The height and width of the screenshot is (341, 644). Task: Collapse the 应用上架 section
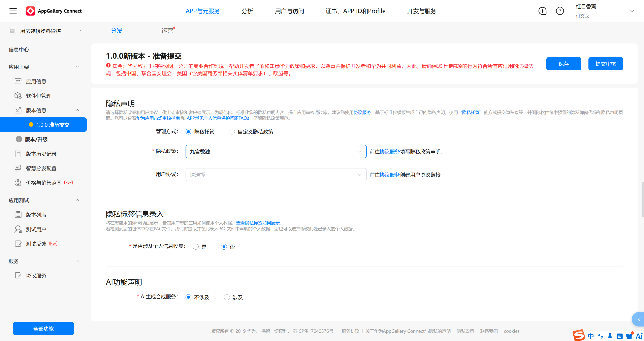77,66
